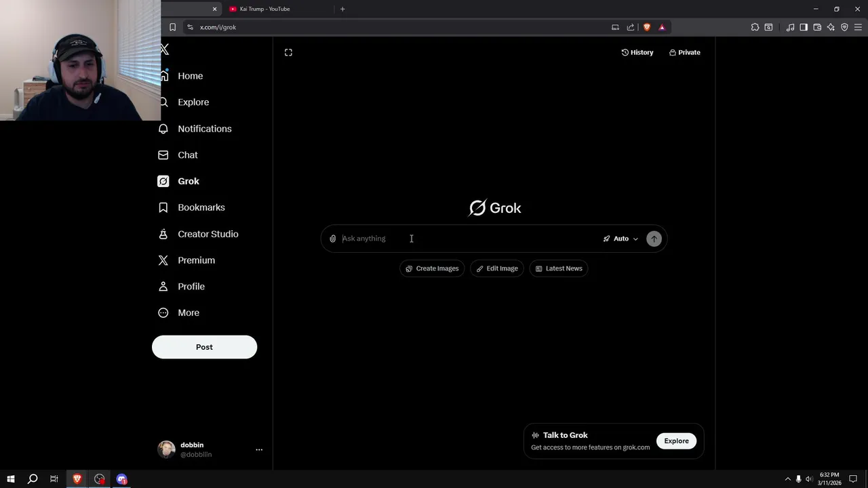Toggle Private chat mode
This screenshot has width=868, height=488.
tap(684, 52)
